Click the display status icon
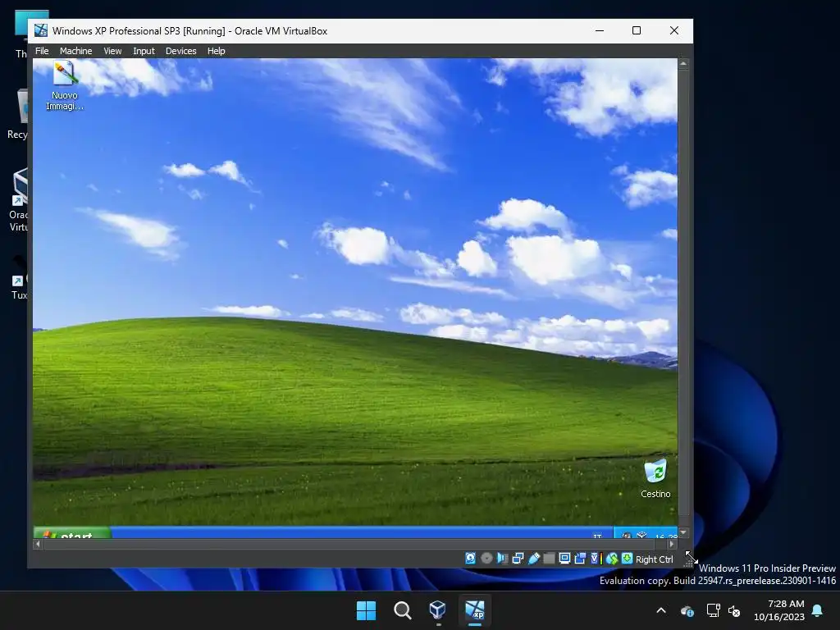This screenshot has width=840, height=630. tap(564, 558)
